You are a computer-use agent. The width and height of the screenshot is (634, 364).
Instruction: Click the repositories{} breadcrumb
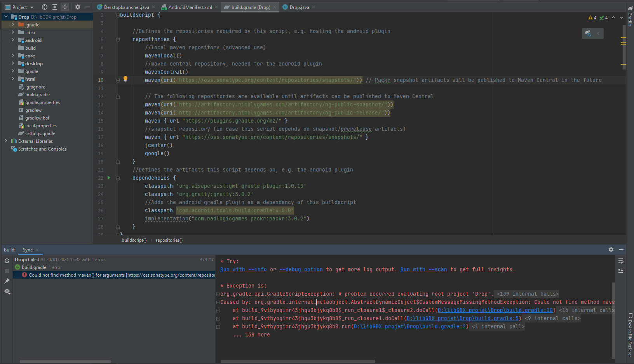pos(169,240)
